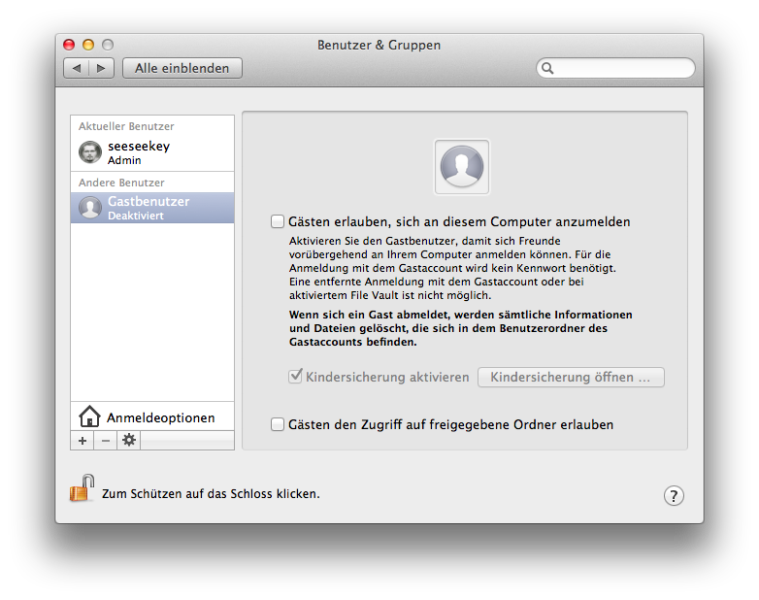The height and width of the screenshot is (600, 759).
Task: Click the Alle einblenden button
Action: tap(182, 68)
